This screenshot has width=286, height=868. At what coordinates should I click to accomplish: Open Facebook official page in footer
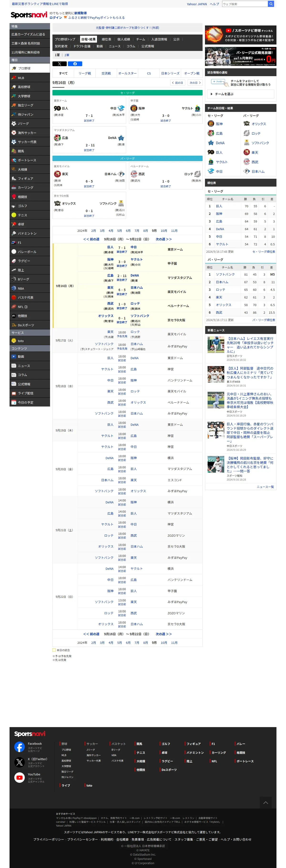coord(20,747)
